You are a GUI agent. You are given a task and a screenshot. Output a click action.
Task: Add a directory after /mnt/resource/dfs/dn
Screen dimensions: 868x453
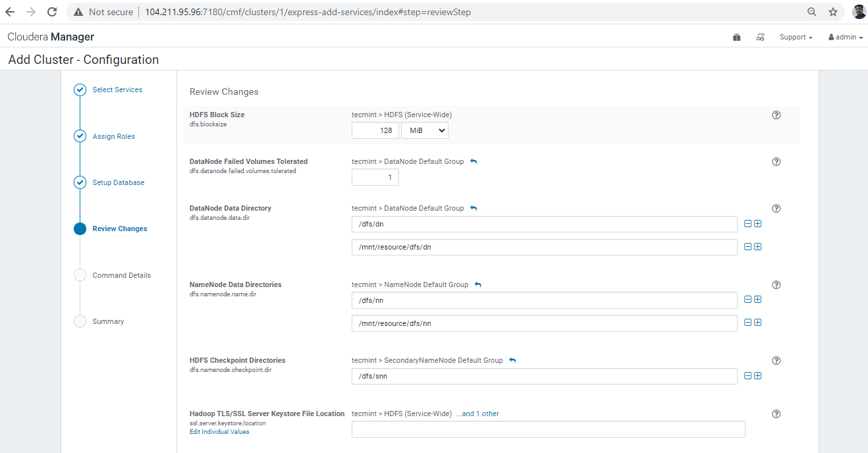(757, 247)
